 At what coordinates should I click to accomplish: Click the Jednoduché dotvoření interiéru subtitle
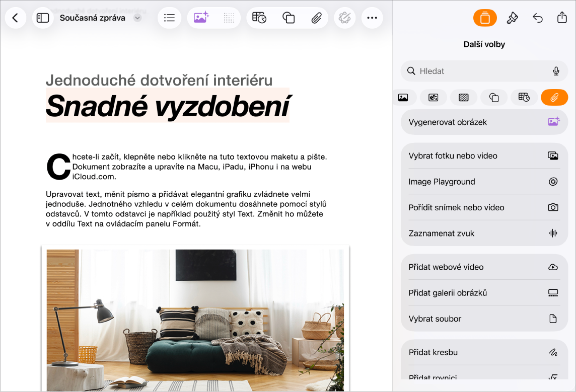(x=159, y=80)
